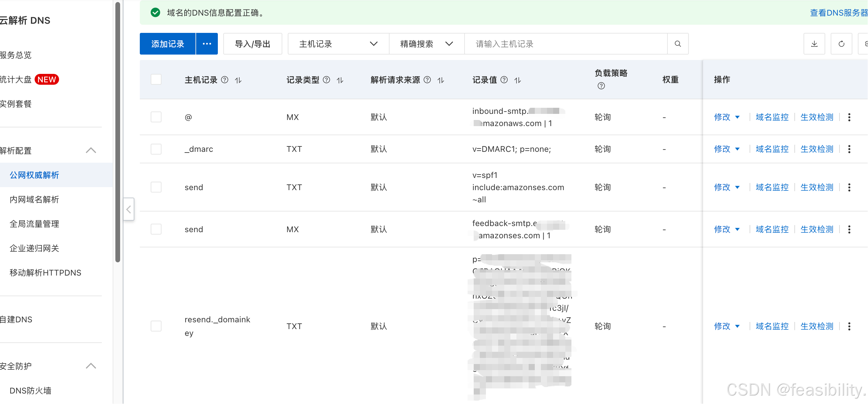Open the 主机记录 search field dropdown
Image resolution: width=868 pixels, height=404 pixels.
pos(338,44)
